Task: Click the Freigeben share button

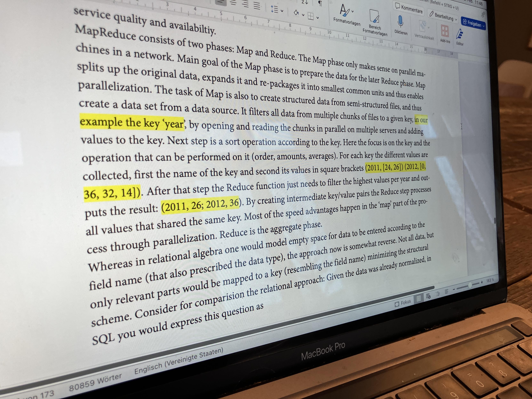Action: pyautogui.click(x=473, y=23)
